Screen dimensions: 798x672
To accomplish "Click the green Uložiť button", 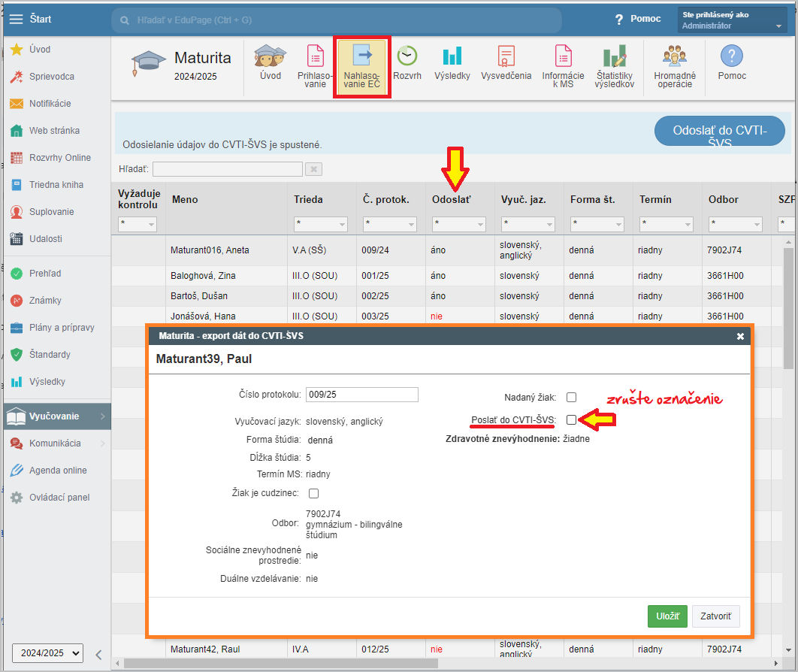I will [667, 616].
